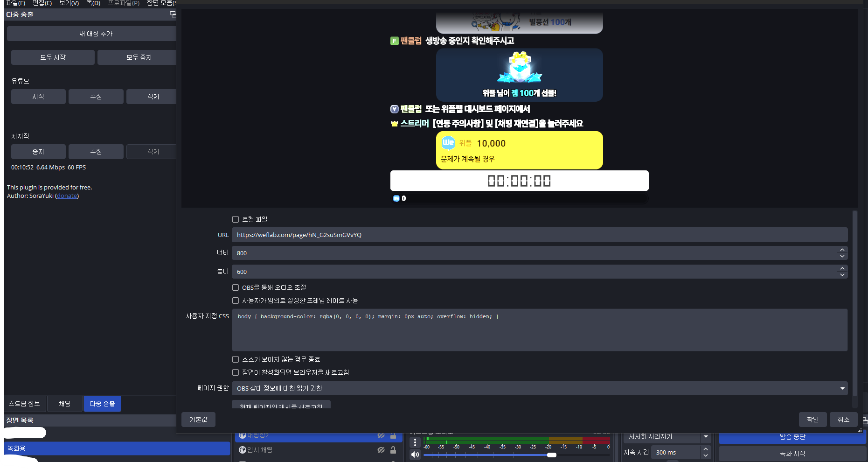Cancel the dialog with 취소

(x=844, y=420)
